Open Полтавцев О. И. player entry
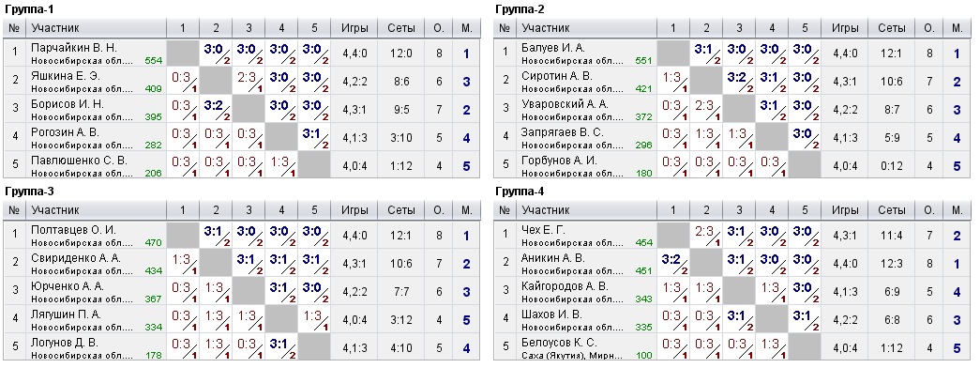Image resolution: width=980 pixels, height=368 pixels. (x=65, y=230)
